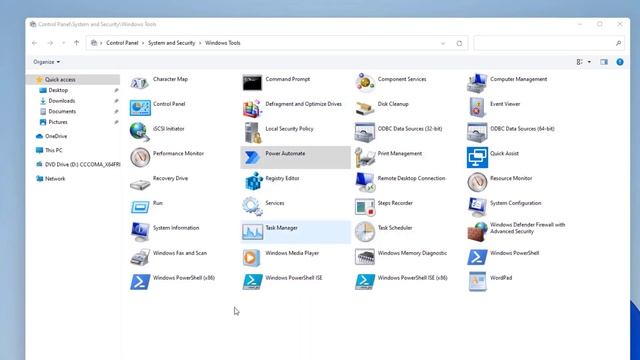
Task: Open the blue Help button
Action: point(620,62)
